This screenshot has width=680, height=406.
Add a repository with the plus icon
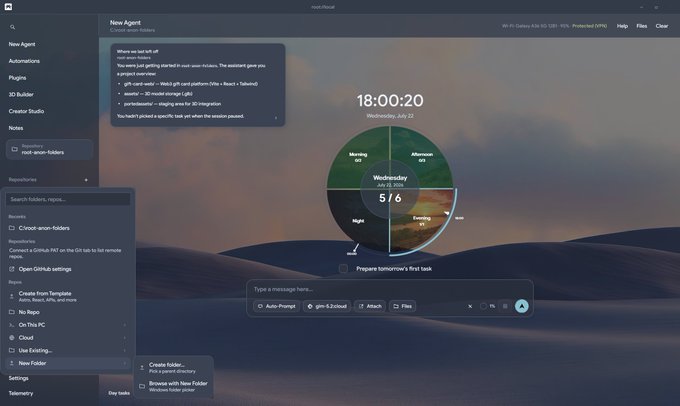[x=86, y=180]
